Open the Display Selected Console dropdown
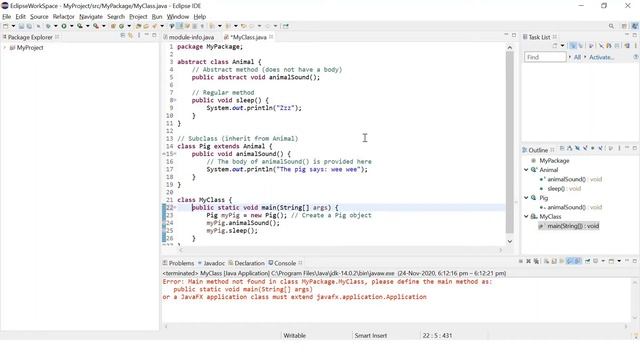This screenshot has width=640, height=360. (x=603, y=261)
